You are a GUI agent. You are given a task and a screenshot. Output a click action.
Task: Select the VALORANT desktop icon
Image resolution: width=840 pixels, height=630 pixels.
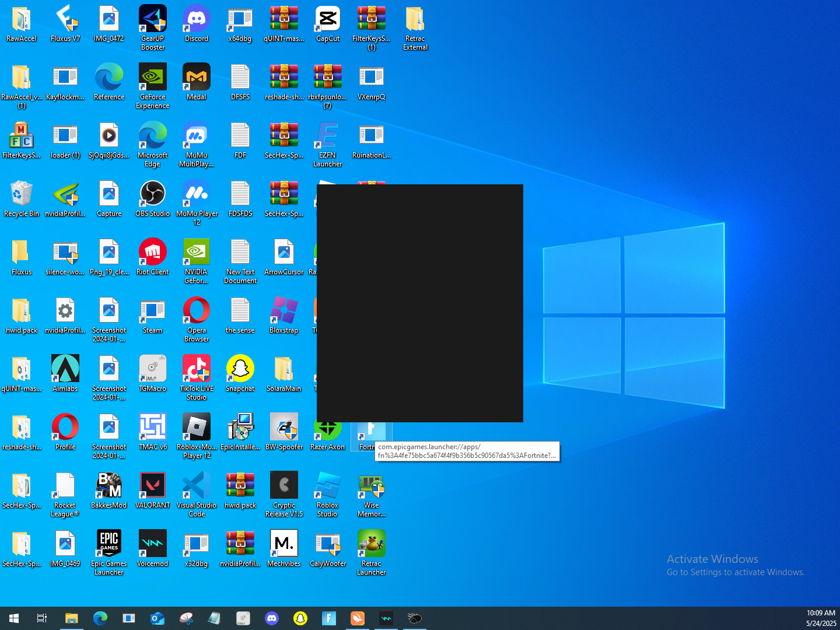tap(153, 486)
